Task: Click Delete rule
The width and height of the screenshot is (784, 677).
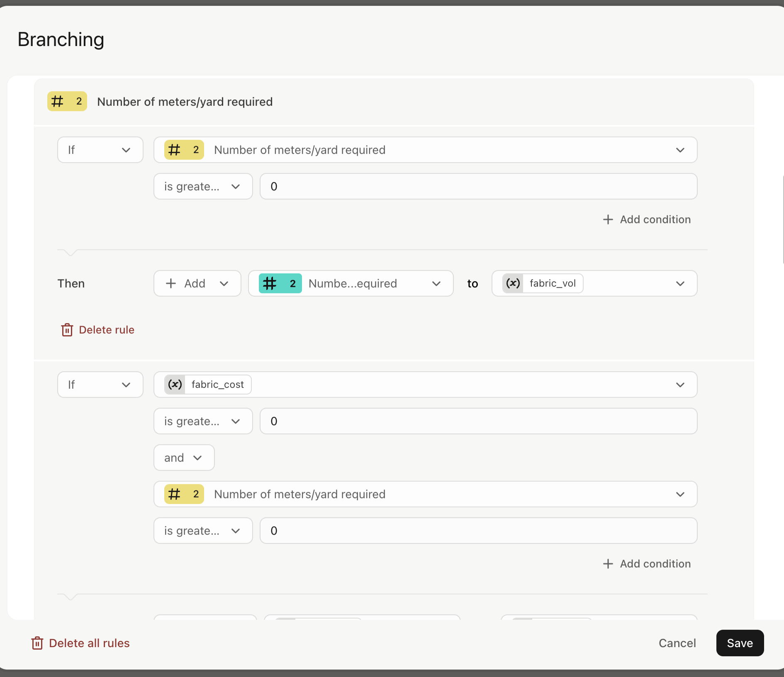Action: pos(98,330)
